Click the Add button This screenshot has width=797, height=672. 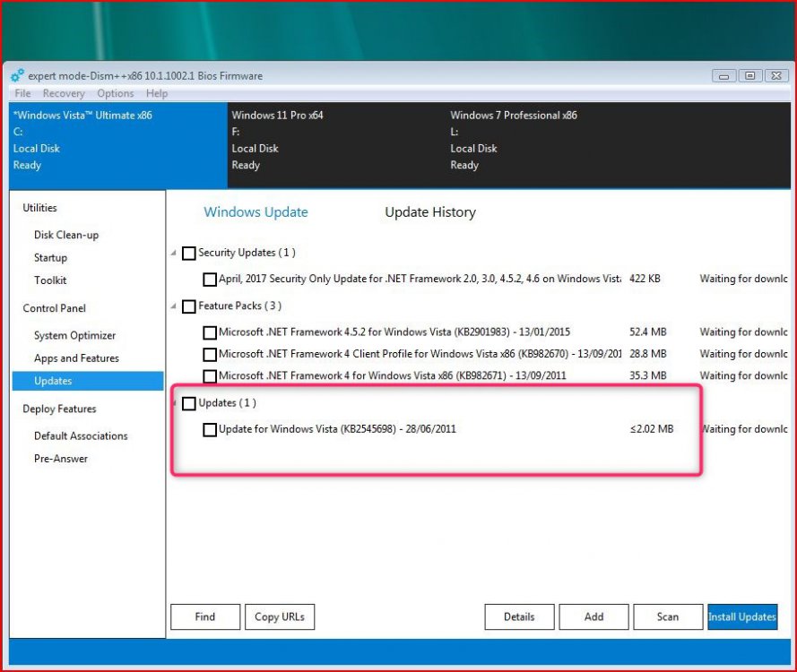coord(593,616)
